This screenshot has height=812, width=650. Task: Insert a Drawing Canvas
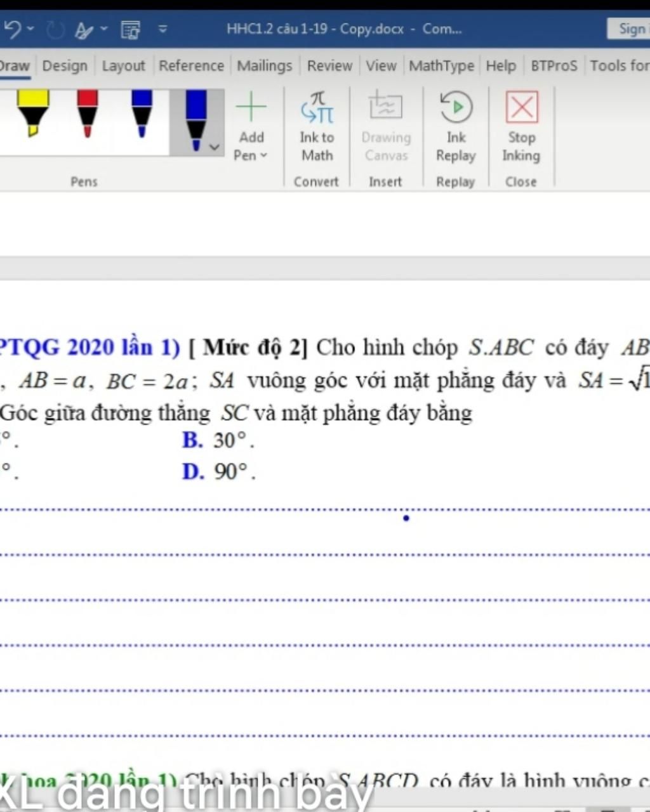pos(386,127)
